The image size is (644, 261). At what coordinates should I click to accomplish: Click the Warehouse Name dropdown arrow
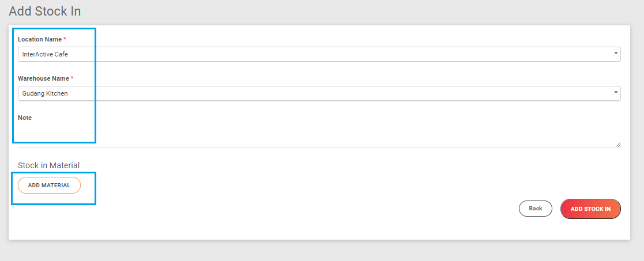click(616, 93)
